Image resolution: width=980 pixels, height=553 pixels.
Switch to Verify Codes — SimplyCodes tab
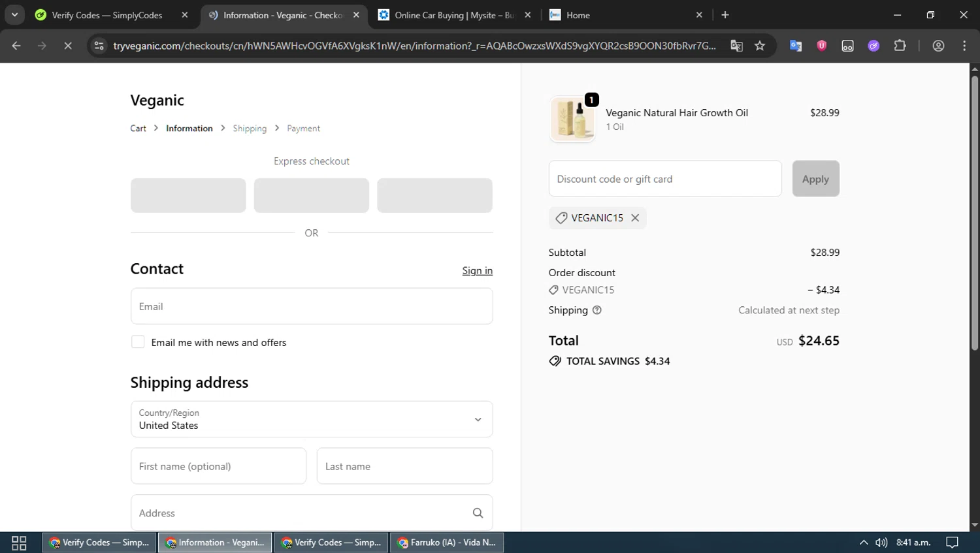point(107,15)
